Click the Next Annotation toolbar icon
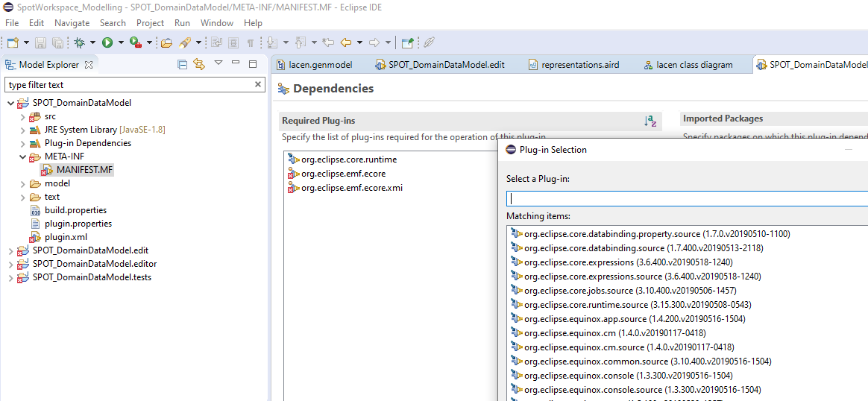The height and width of the screenshot is (401, 868). click(271, 42)
